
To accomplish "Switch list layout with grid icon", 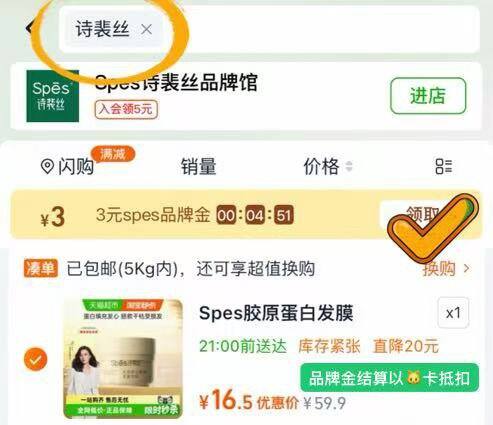I will point(444,166).
